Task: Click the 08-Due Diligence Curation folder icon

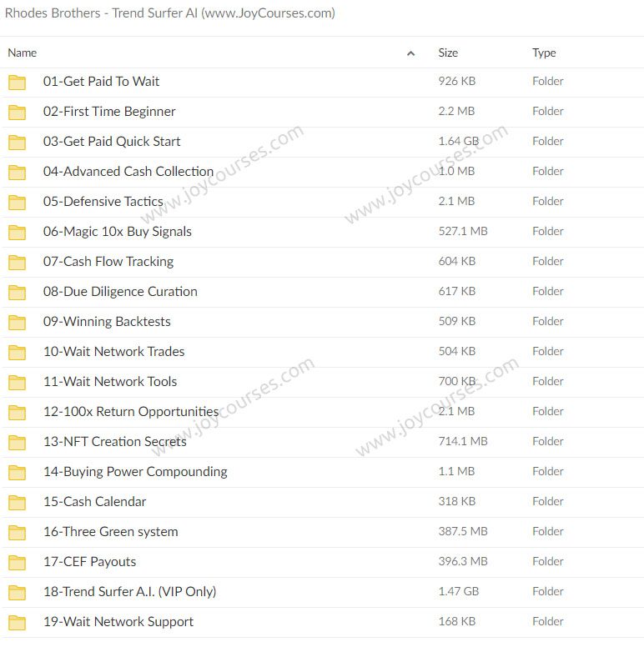Action: [17, 293]
